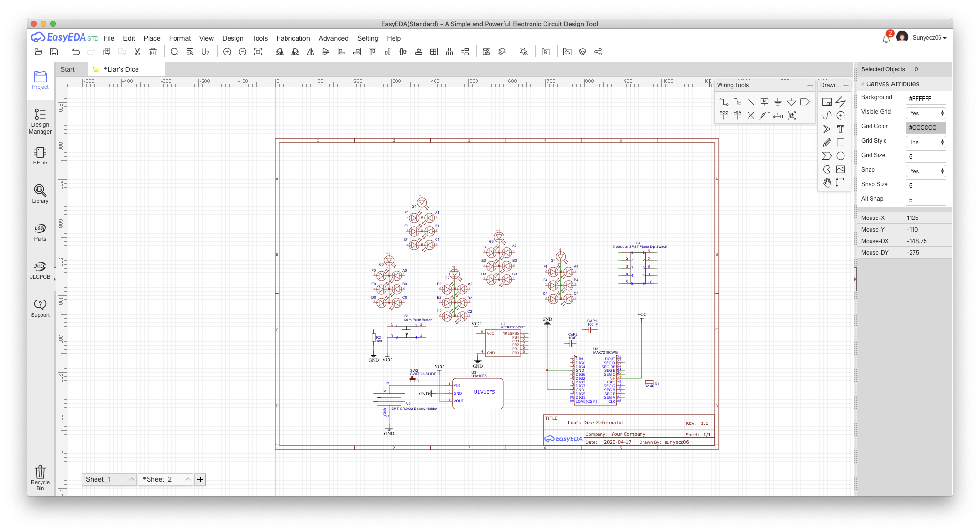
Task: Open the EELib sidebar panel
Action: coord(40,156)
